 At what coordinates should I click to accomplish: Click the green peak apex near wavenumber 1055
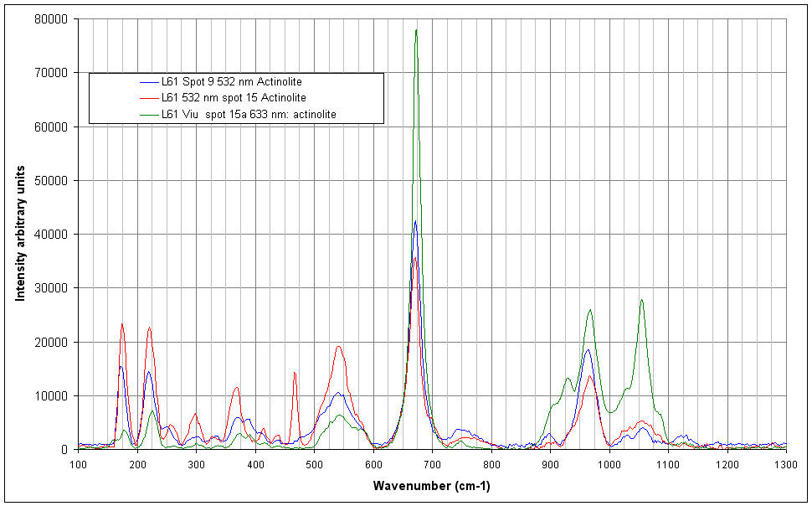pos(641,300)
